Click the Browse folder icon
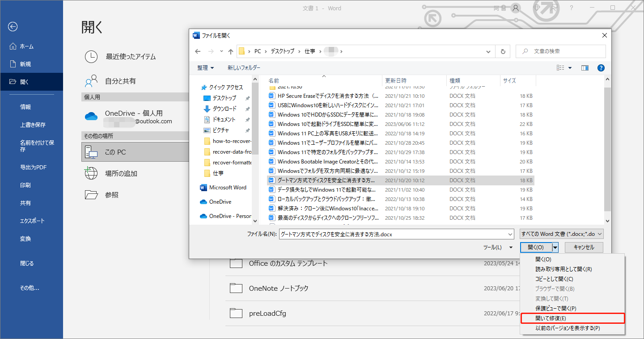Image resolution: width=644 pixels, height=339 pixels. 91,195
